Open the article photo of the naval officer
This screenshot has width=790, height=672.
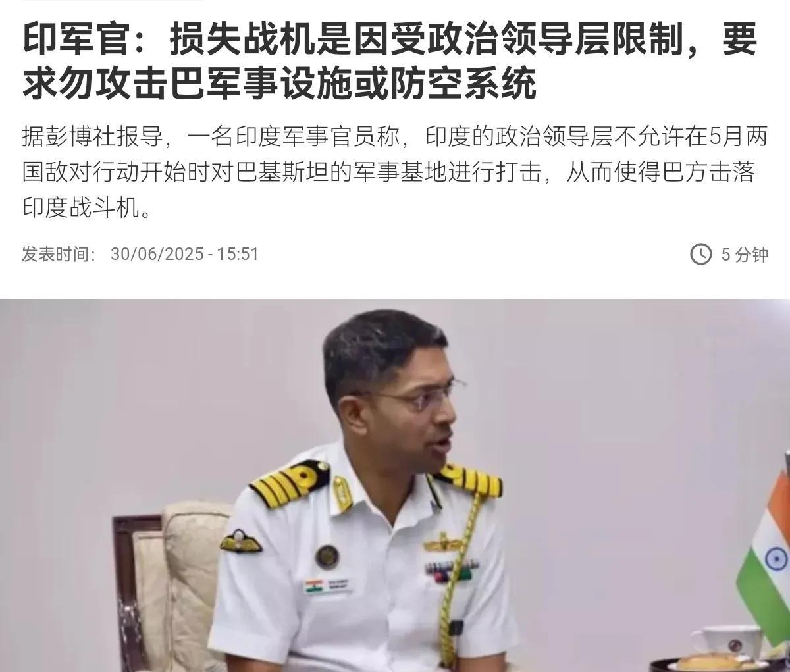click(x=395, y=486)
